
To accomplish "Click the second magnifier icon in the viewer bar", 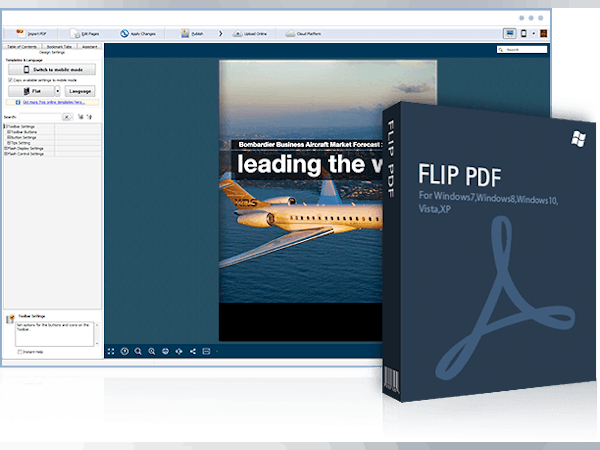I will tap(152, 351).
